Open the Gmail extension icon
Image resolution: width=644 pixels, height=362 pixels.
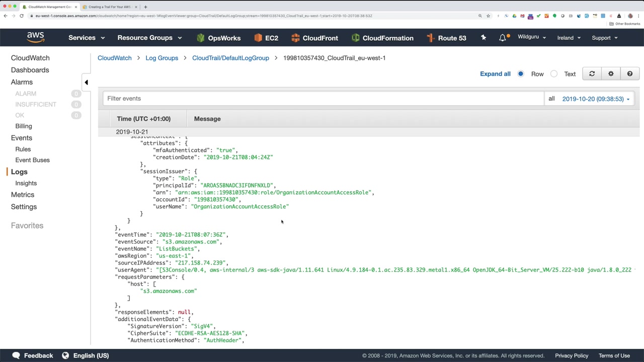(x=522, y=16)
